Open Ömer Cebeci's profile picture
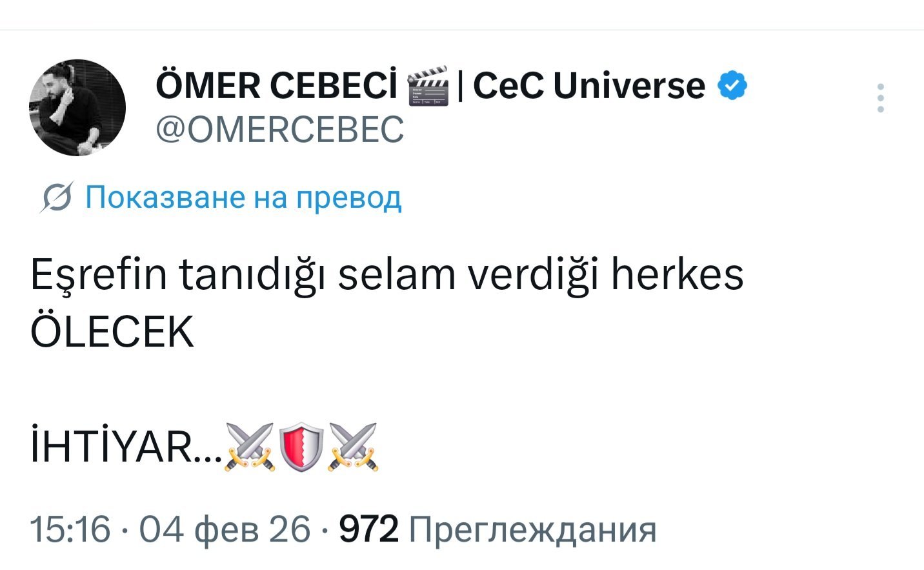Viewport: 924px width, 570px height. [77, 108]
